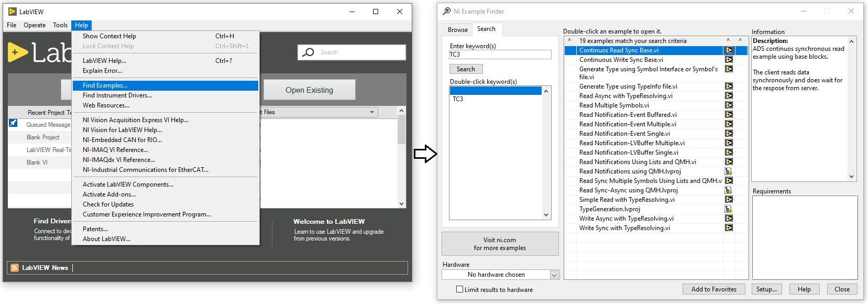Viewport: 868px width, 304px height.
Task: Select Blank VI in recent templates
Action: [x=37, y=162]
